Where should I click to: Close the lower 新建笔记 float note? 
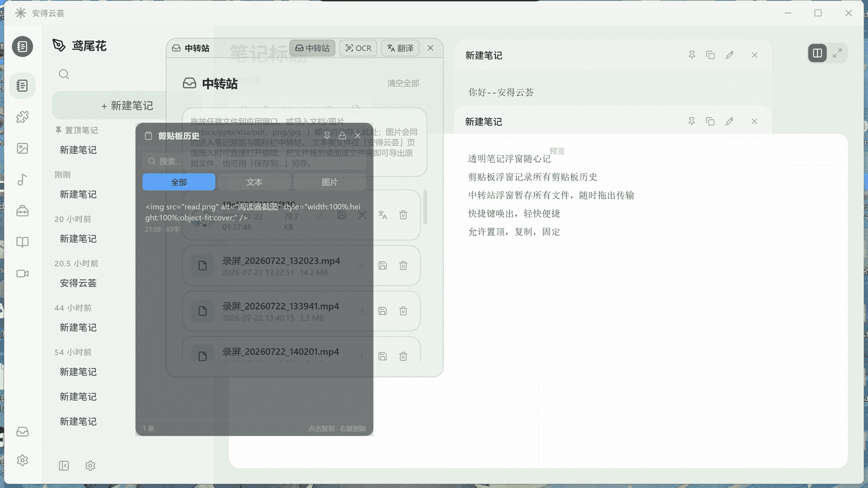click(x=755, y=122)
